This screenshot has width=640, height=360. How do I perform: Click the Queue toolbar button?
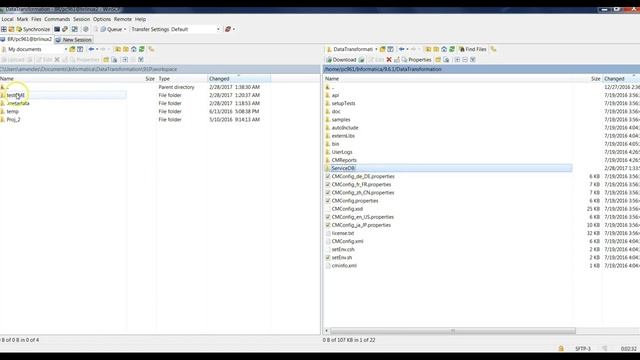pos(111,29)
